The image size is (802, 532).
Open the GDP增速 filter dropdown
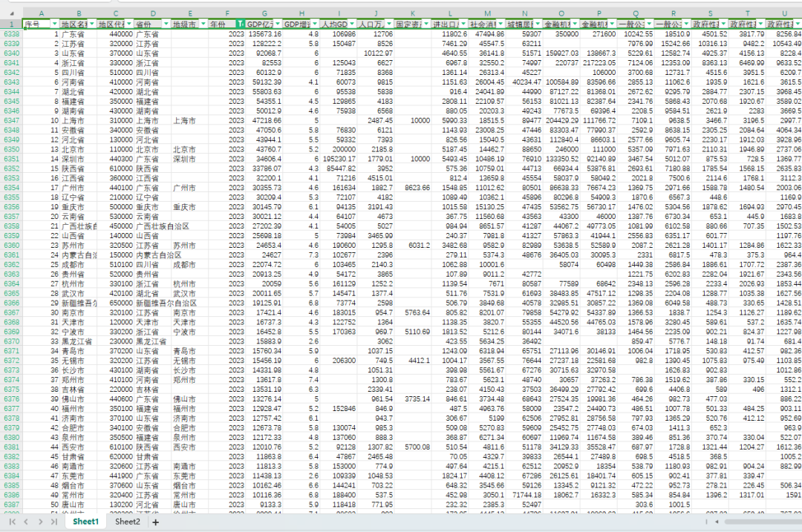click(x=315, y=24)
